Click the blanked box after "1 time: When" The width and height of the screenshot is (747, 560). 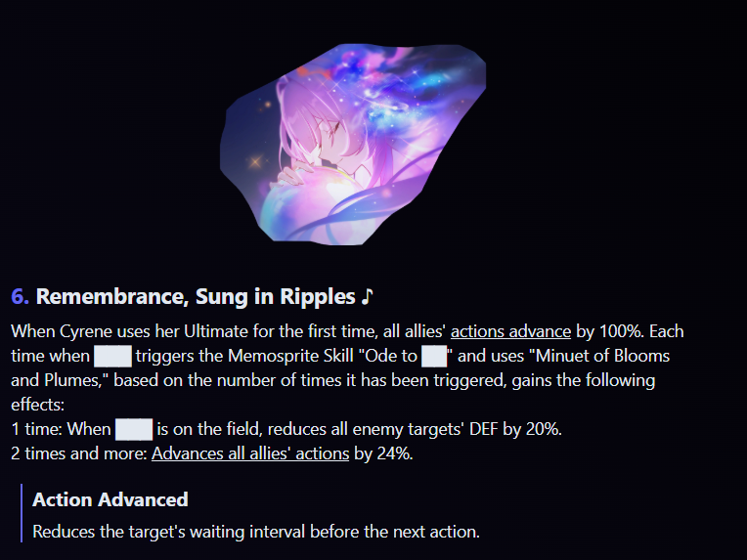pyautogui.click(x=134, y=429)
